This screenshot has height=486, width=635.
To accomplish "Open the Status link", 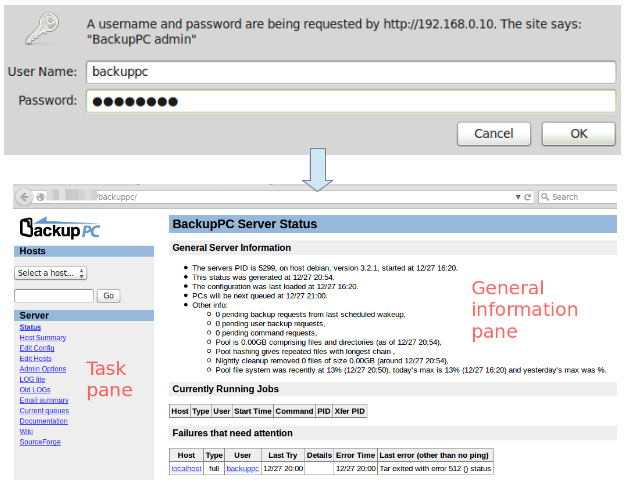I will [x=30, y=327].
